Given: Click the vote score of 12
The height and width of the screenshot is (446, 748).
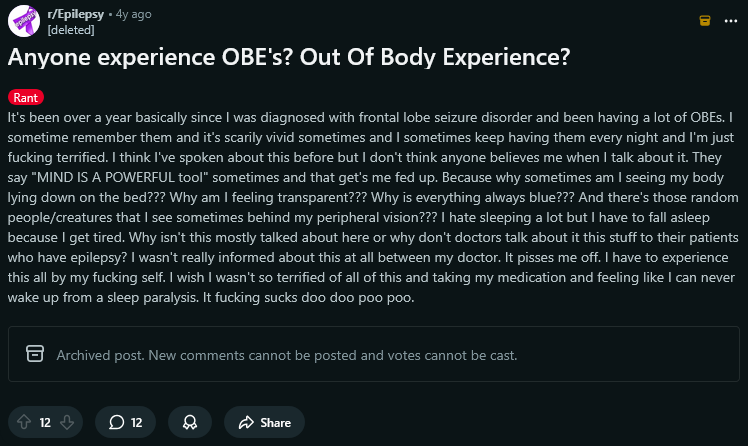Looking at the screenshot, I should tap(45, 423).
